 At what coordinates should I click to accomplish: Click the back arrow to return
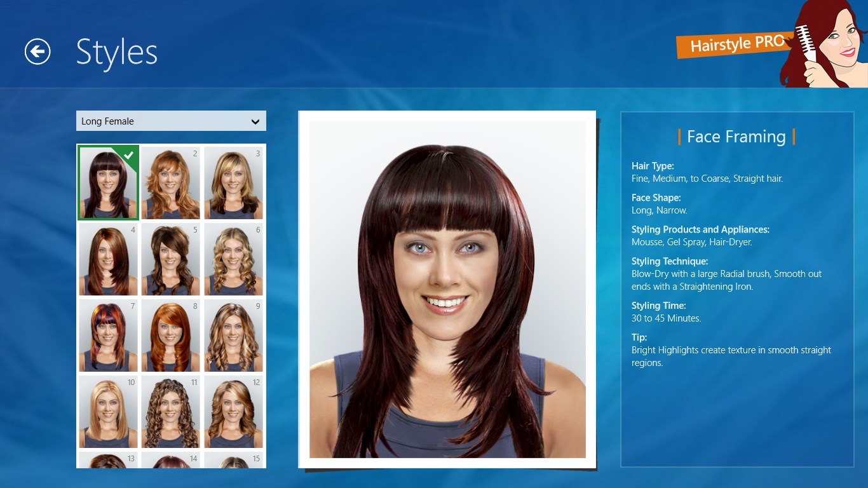click(x=37, y=51)
